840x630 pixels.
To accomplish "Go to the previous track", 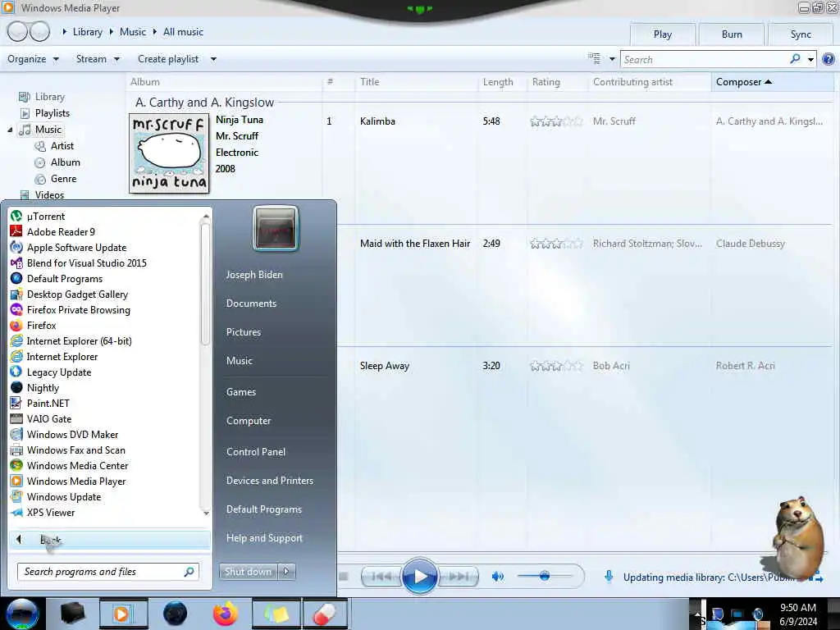I will click(x=381, y=577).
